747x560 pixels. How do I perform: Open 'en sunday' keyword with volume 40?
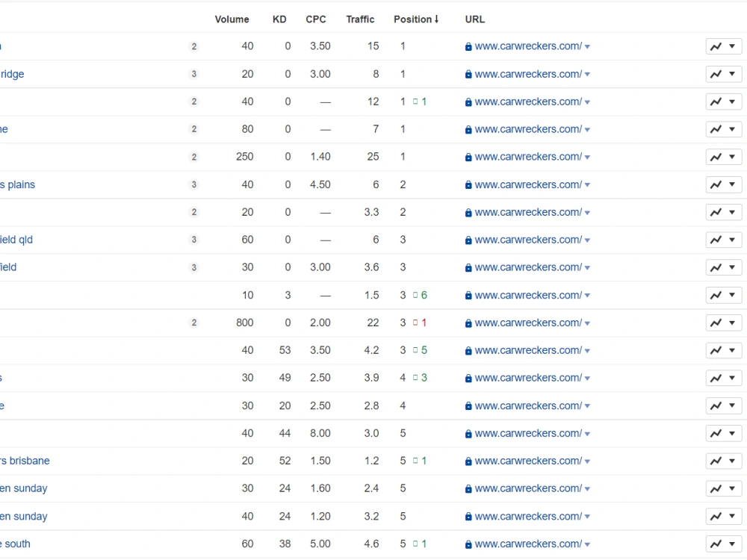(24, 516)
